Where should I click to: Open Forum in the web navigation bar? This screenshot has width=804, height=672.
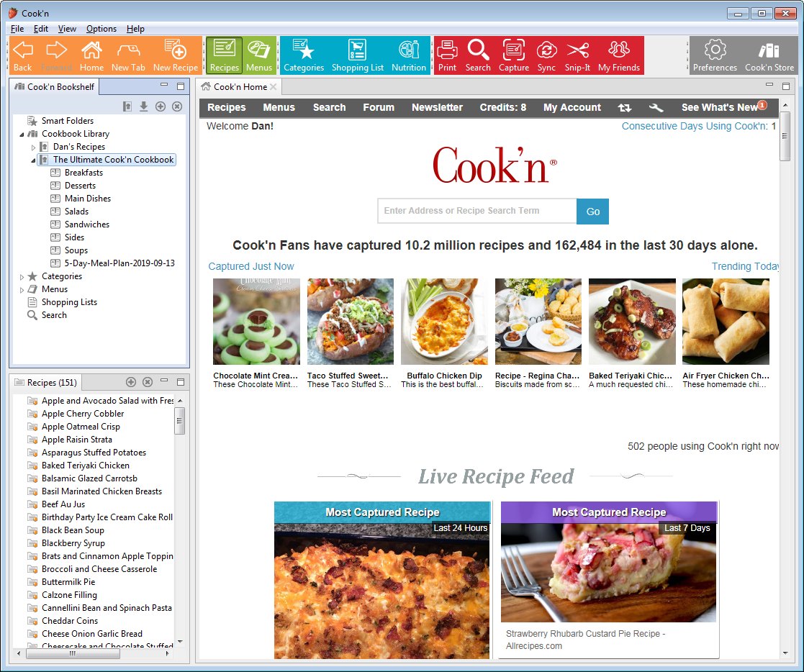click(379, 107)
